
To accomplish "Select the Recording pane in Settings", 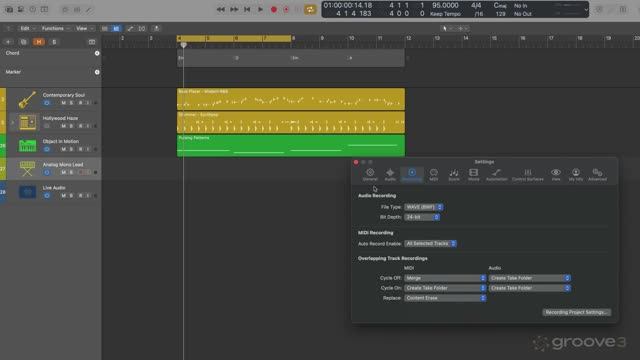I will (x=412, y=175).
